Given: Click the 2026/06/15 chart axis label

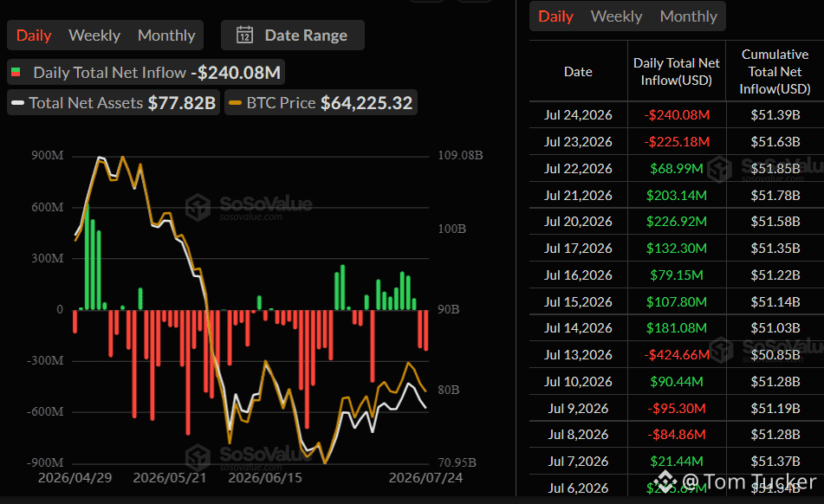Looking at the screenshot, I should (265, 477).
